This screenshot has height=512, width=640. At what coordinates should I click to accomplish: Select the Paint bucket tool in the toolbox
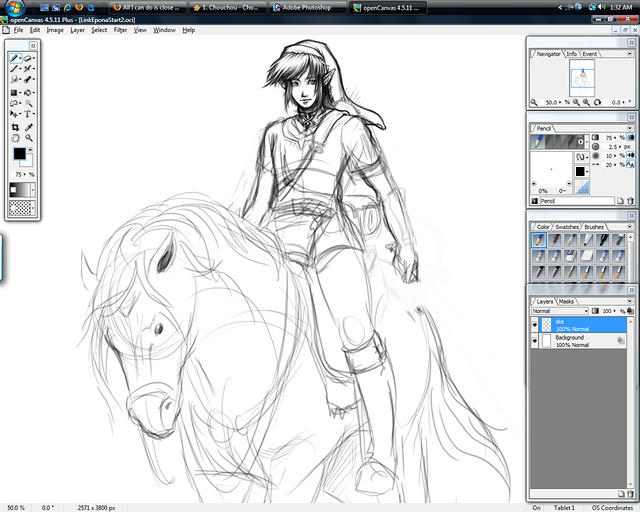coord(28,93)
